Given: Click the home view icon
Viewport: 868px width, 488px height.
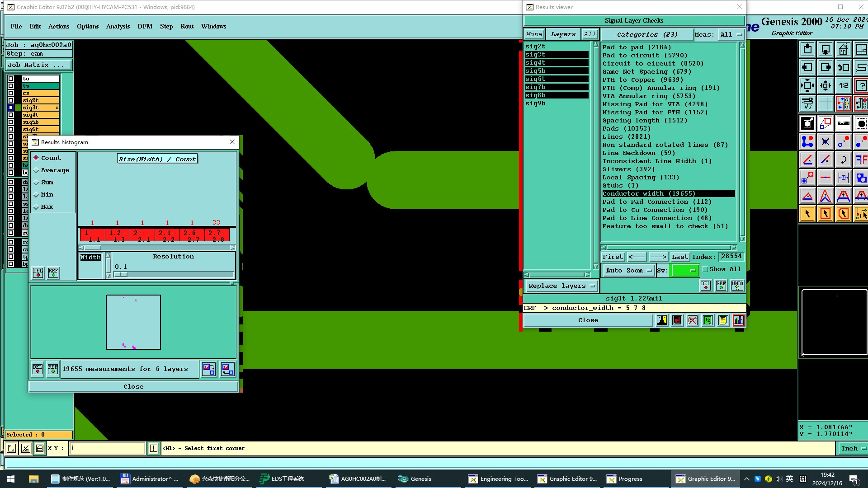Looking at the screenshot, I should tap(844, 49).
